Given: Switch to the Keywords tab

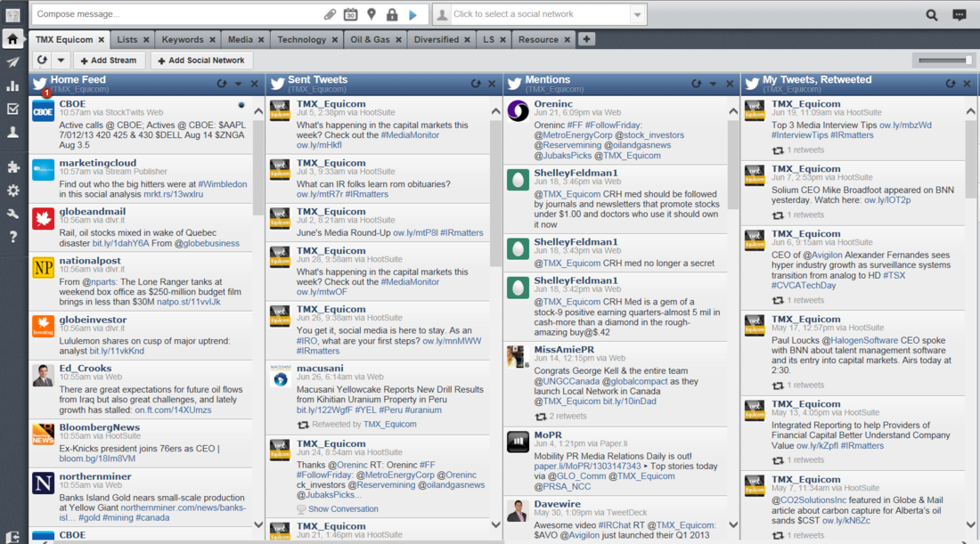Looking at the screenshot, I should point(183,39).
